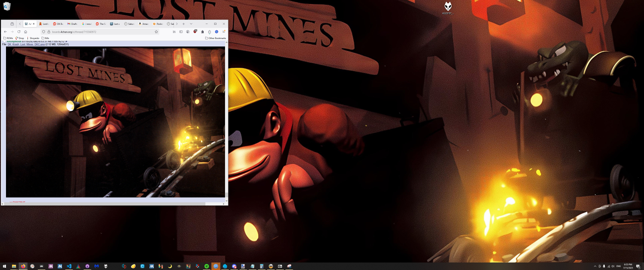
Task: Open Firefox View tab button
Action: (x=12, y=24)
